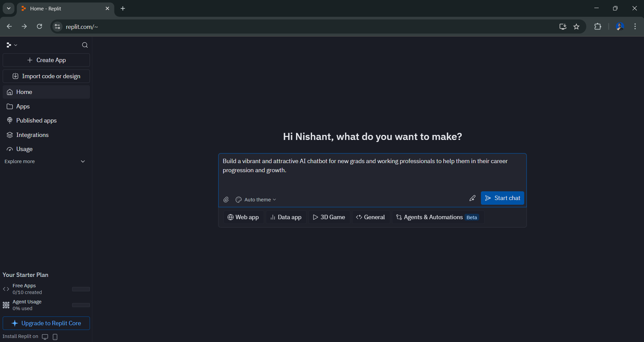Bookmark this page with the star icon
644x342 pixels.
pos(577,27)
